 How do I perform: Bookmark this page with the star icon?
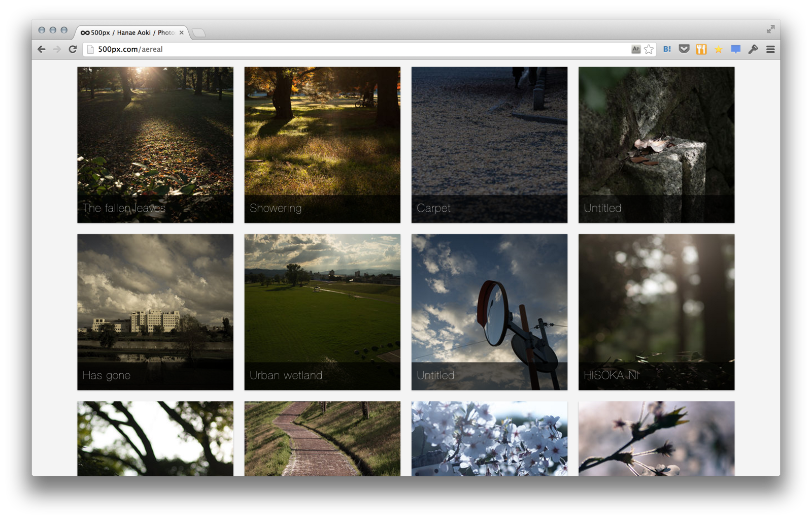pyautogui.click(x=649, y=49)
